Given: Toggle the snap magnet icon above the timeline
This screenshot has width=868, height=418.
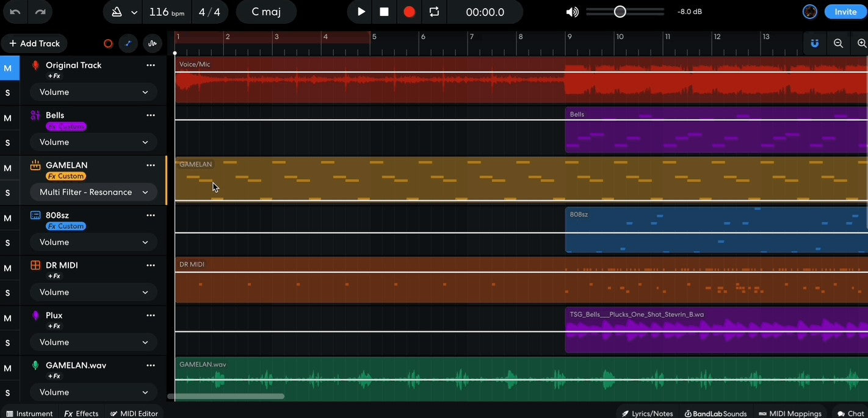Looking at the screenshot, I should [x=815, y=43].
